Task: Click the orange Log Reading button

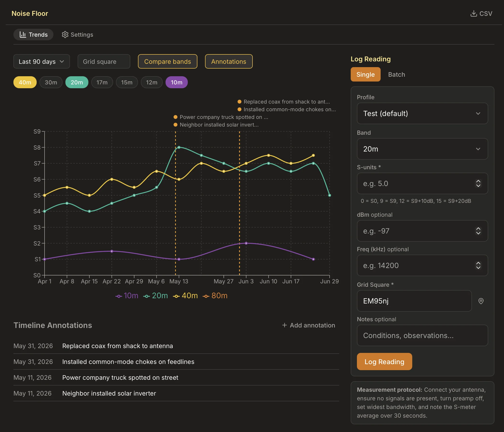Action: [x=384, y=362]
